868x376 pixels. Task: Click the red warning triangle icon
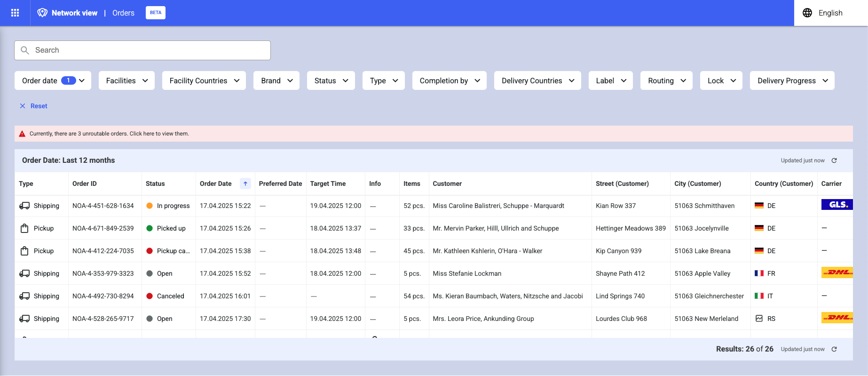tap(22, 134)
